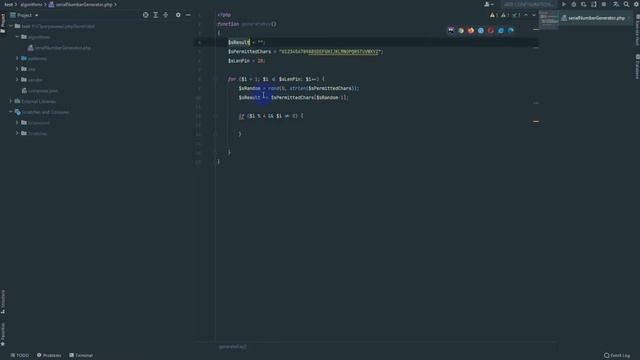Open Project panel gear options
Viewport: 640px width, 360px height.
(178, 15)
